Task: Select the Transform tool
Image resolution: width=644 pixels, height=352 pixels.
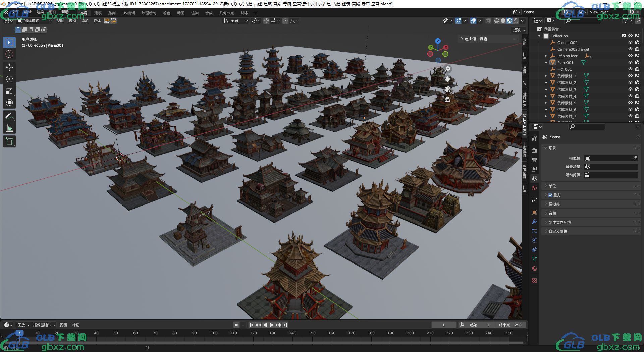Action: (x=9, y=103)
